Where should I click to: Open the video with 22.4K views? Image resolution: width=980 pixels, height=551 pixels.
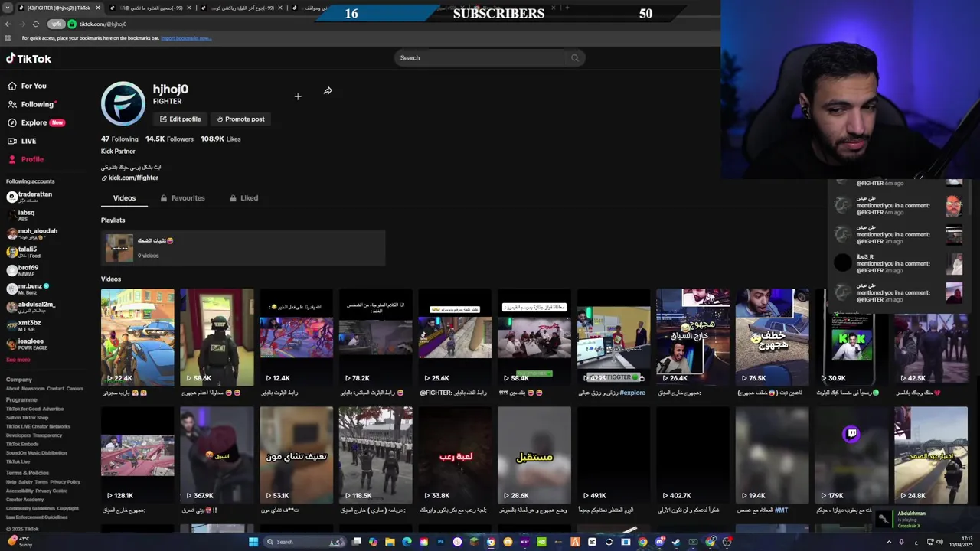click(x=138, y=337)
